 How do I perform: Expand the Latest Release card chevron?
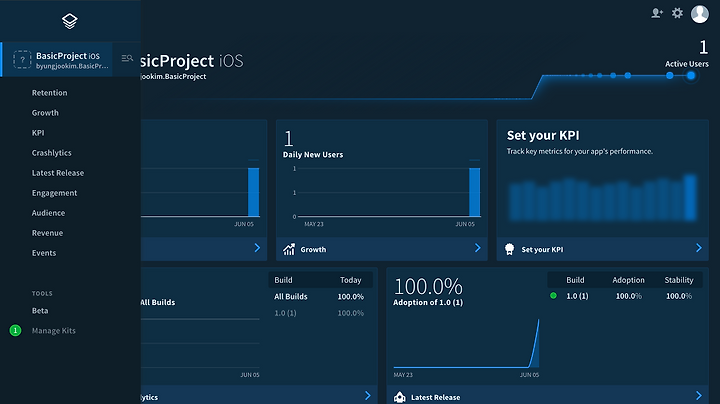tap(698, 396)
